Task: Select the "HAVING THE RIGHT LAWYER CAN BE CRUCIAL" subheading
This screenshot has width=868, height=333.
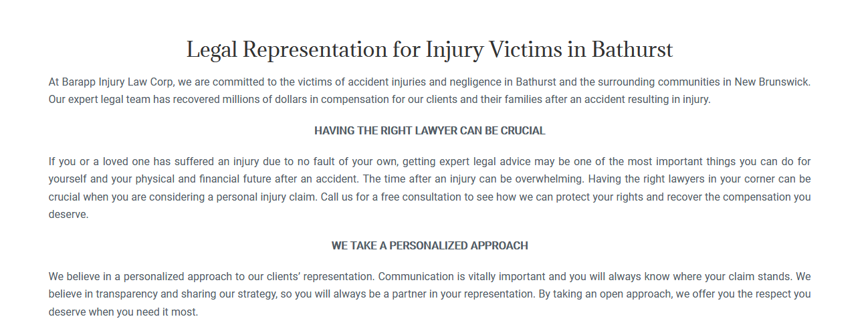Action: (x=430, y=131)
